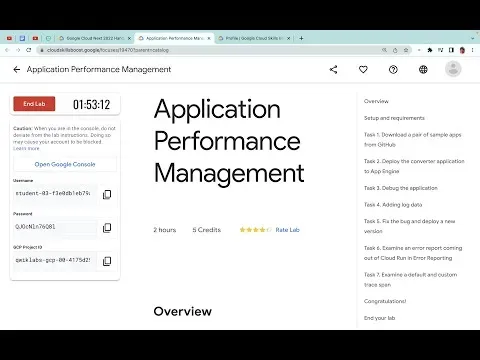Click the star rating display
The image size is (480, 360).
(255, 230)
